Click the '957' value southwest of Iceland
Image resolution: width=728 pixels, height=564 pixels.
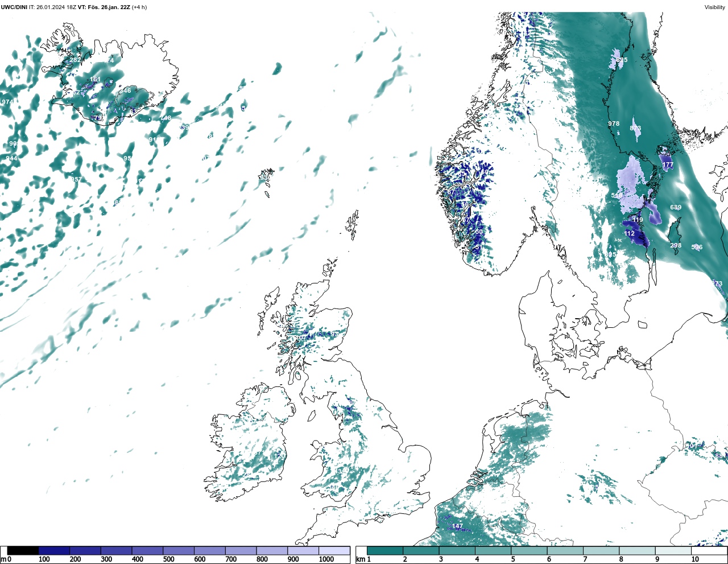(x=76, y=179)
